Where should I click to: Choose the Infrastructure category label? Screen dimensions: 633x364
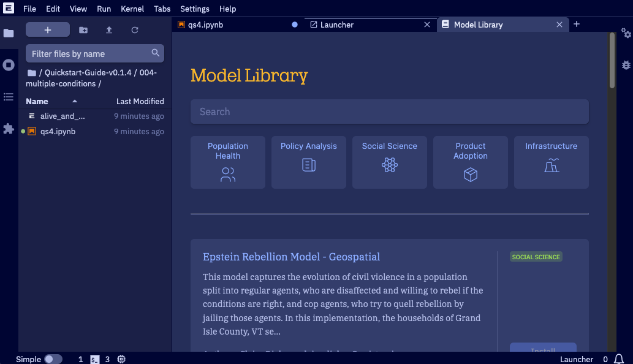[x=551, y=146]
